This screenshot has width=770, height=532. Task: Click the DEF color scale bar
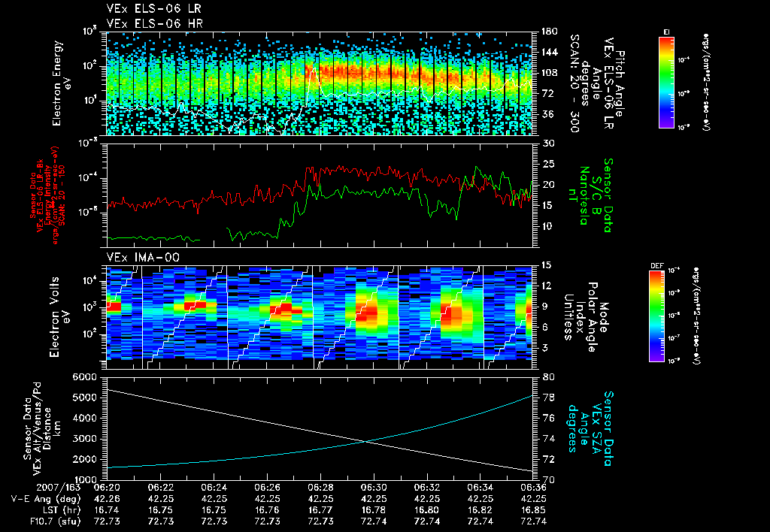point(657,316)
